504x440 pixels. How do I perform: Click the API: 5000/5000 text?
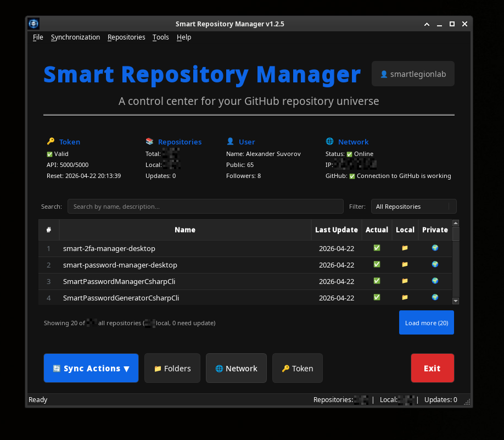(x=68, y=165)
